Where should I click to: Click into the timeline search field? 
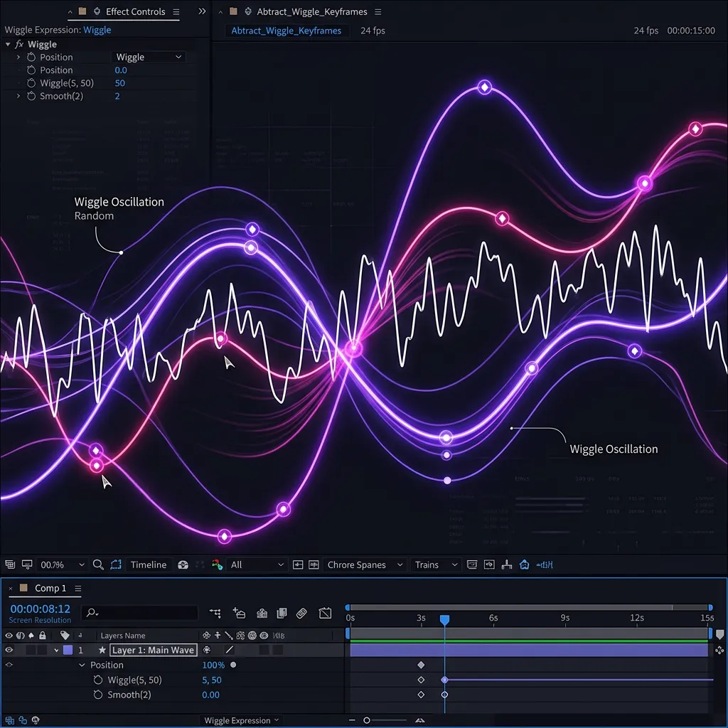[x=139, y=613]
